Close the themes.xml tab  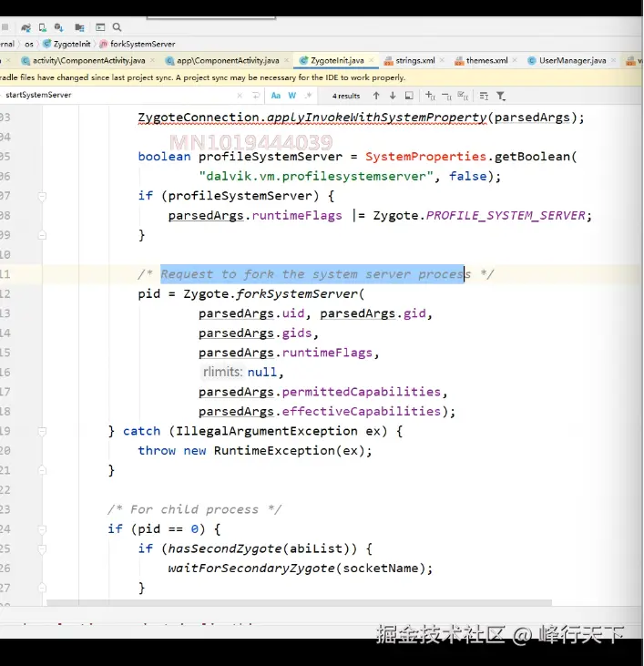(x=515, y=61)
